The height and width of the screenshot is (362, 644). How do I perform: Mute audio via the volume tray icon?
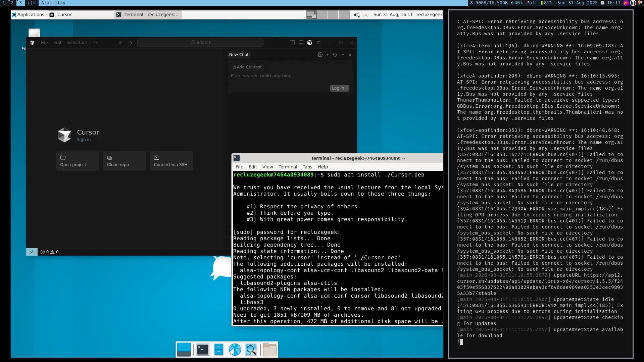tap(357, 15)
